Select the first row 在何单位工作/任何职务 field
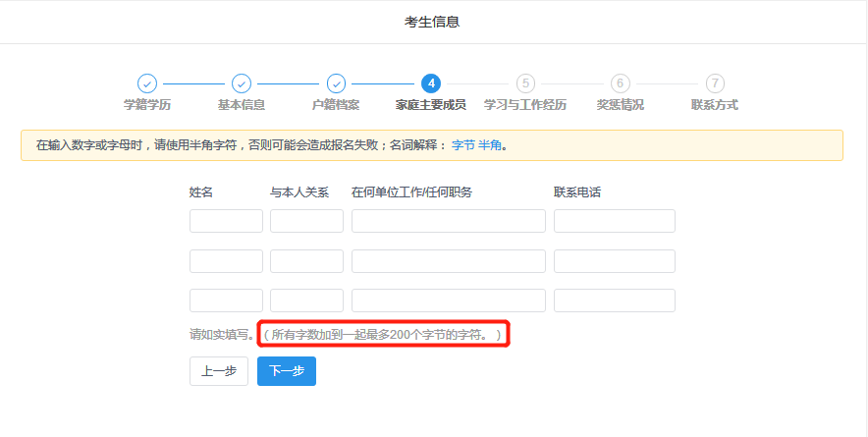Image resolution: width=868 pixels, height=437 pixels. pos(448,221)
